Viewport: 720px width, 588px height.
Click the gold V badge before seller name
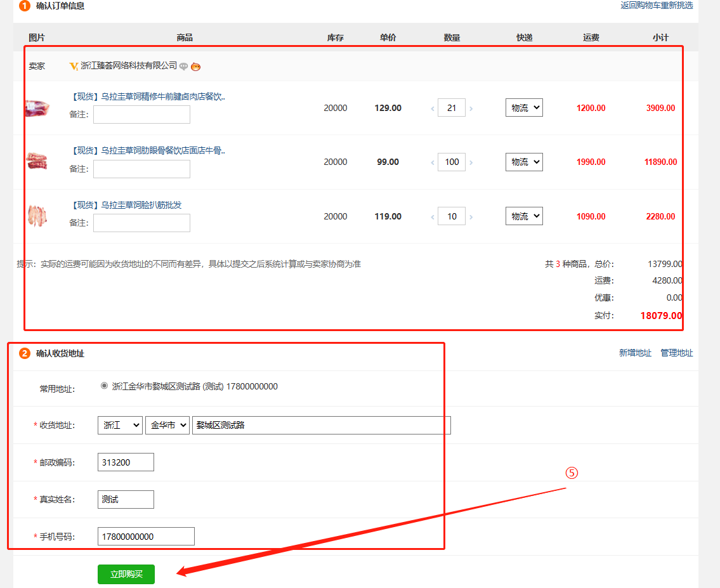click(74, 66)
